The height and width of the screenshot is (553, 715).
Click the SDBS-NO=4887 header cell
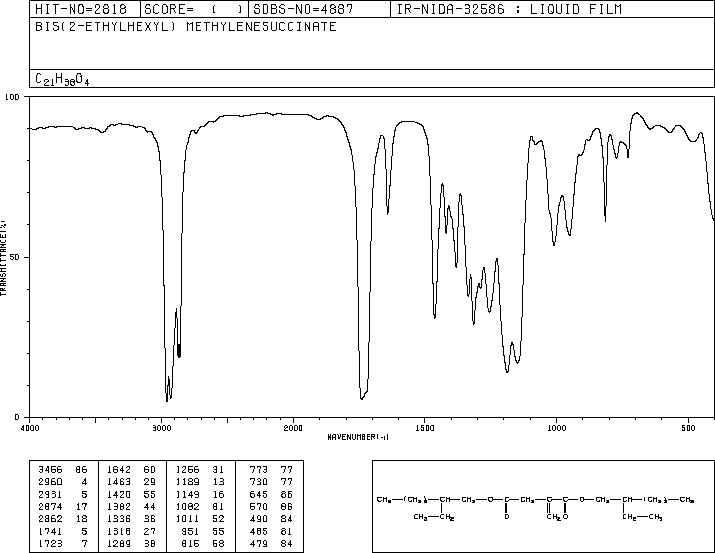pos(320,9)
